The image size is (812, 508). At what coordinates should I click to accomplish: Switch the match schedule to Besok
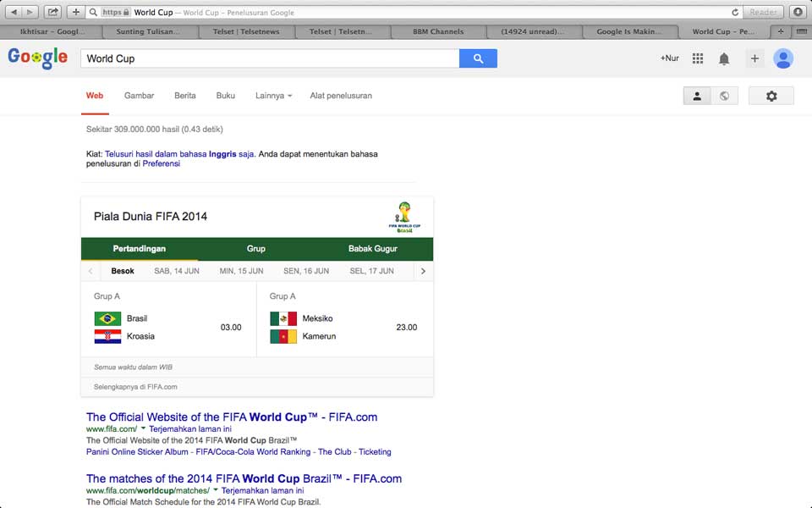123,271
